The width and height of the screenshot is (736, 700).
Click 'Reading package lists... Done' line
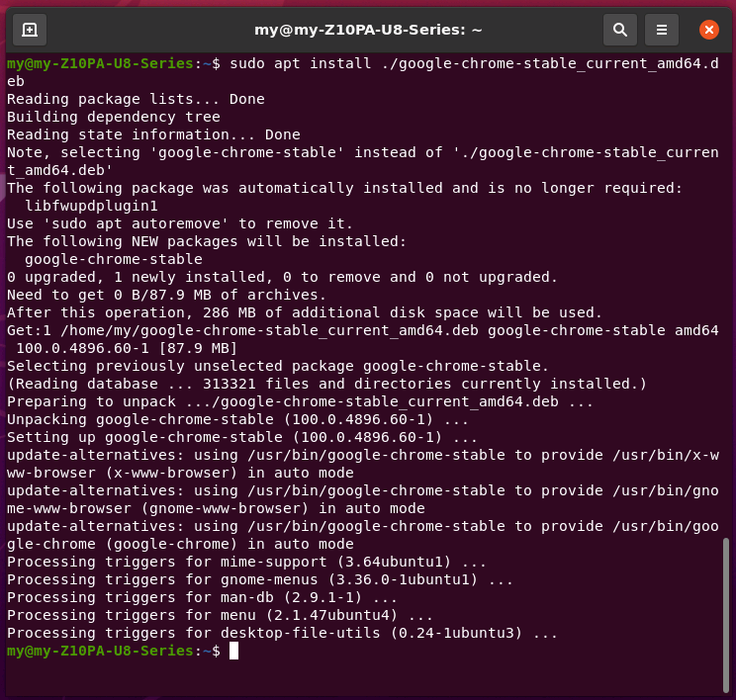[x=137, y=100]
